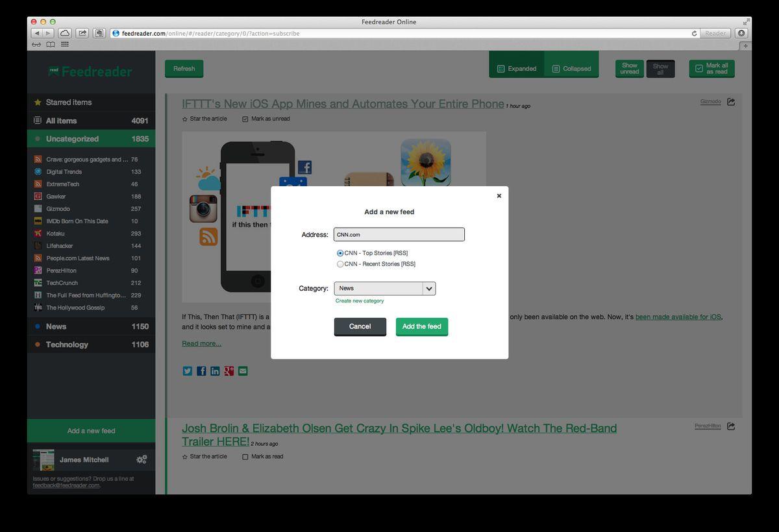
Task: Click the Refresh button
Action: 184,68
